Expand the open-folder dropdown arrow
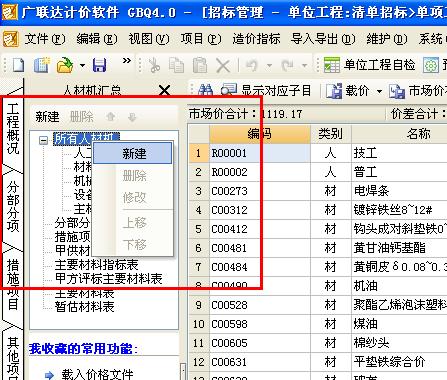 (x=82, y=65)
